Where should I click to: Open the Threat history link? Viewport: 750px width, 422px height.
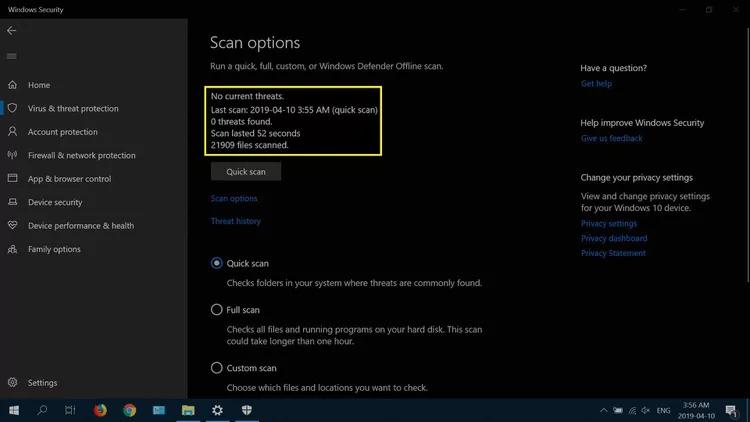(x=236, y=221)
